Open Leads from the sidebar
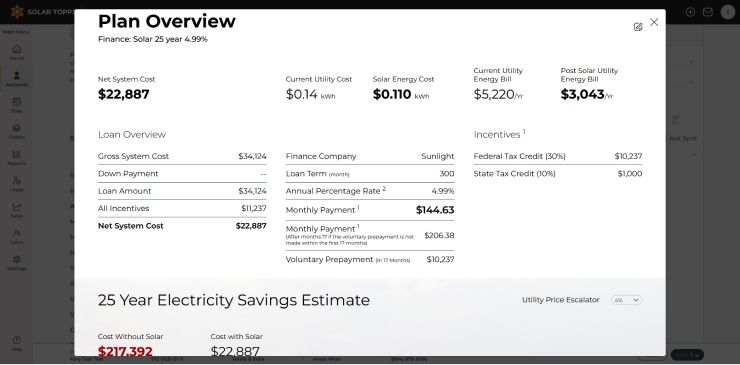Screen dimensions: 740x365 17,184
